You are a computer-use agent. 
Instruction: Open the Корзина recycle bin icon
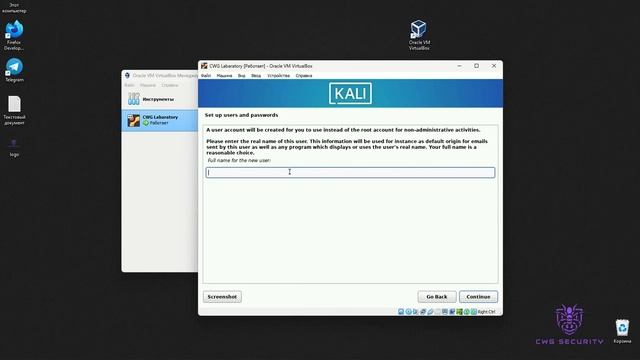click(x=622, y=331)
